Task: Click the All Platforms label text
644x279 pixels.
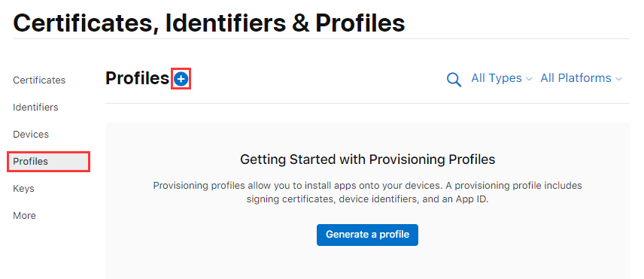Action: click(x=576, y=78)
